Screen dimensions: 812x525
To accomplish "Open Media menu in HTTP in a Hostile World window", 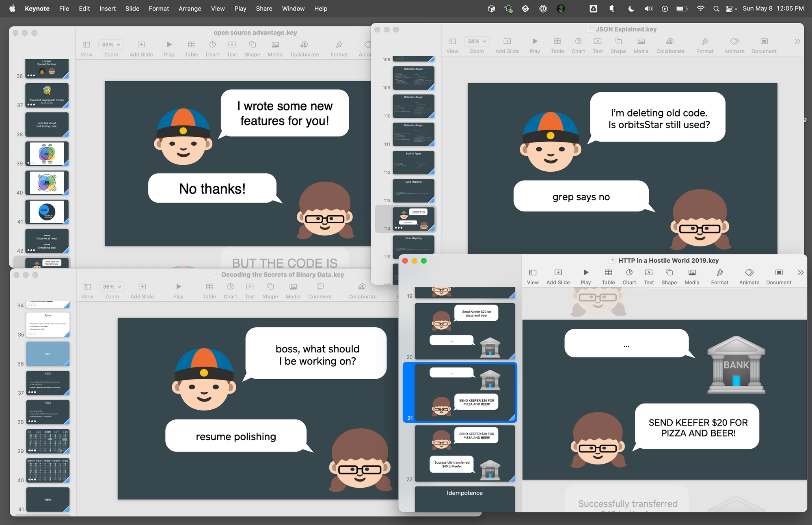I will tap(692, 277).
